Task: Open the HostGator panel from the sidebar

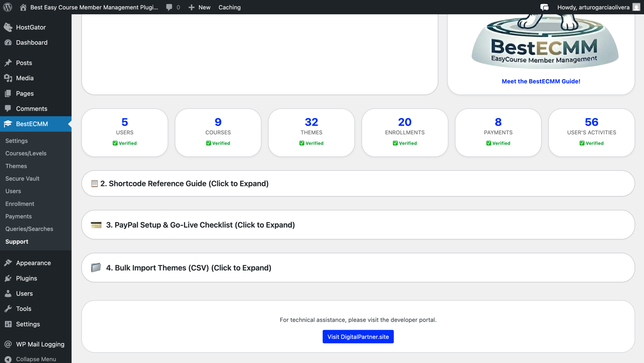Action: 8,27
